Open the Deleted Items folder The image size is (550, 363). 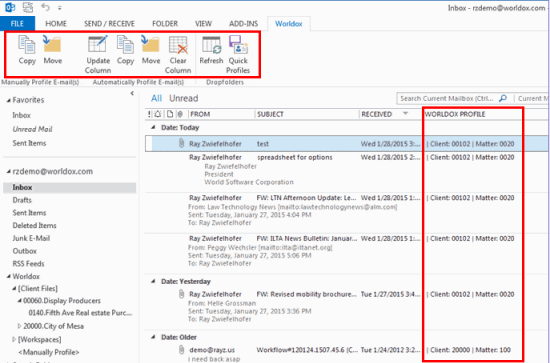tap(34, 226)
